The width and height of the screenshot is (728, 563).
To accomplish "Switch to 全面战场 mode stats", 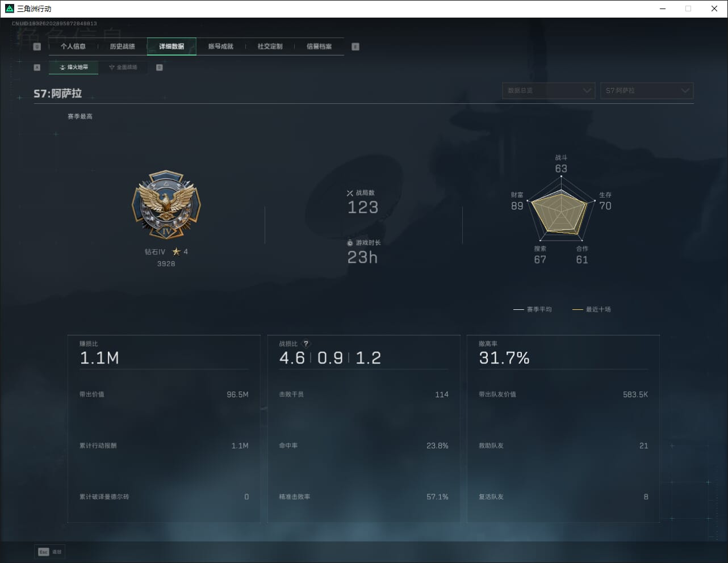I will click(123, 68).
